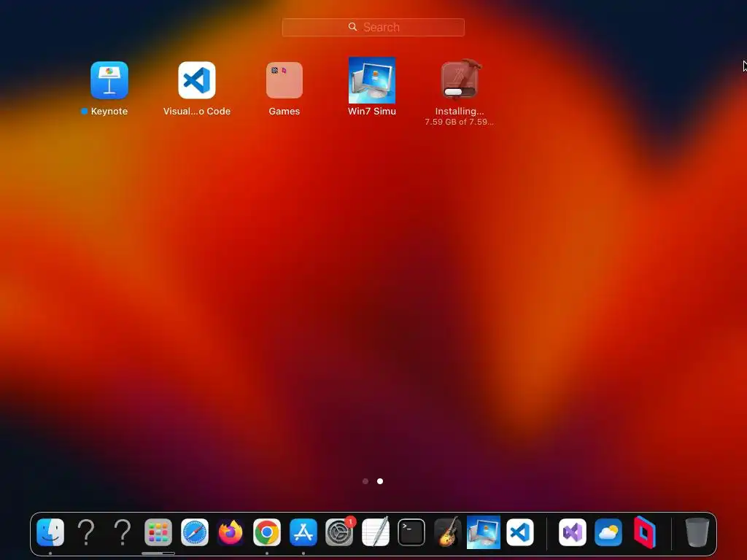Open Firefox from the Dock
This screenshot has width=747, height=560.
tap(231, 532)
